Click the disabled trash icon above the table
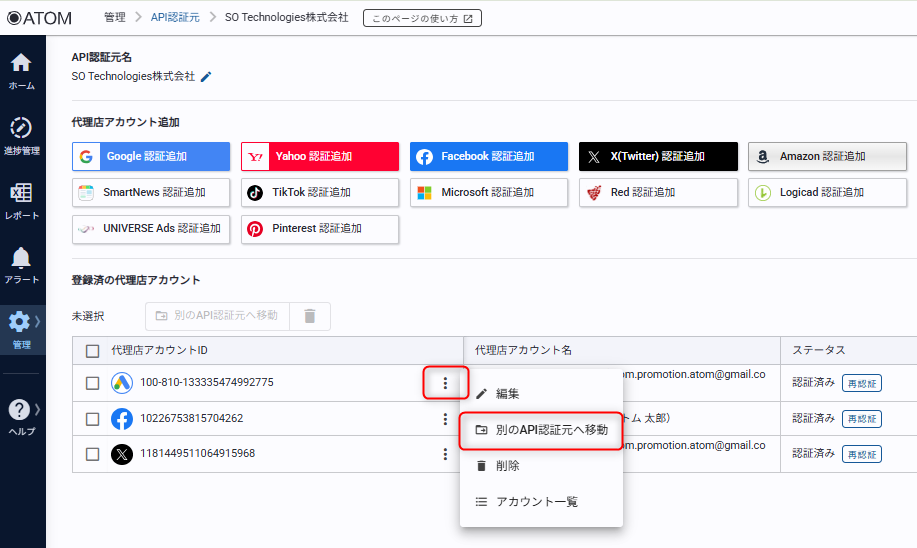The width and height of the screenshot is (917, 548). pyautogui.click(x=310, y=316)
